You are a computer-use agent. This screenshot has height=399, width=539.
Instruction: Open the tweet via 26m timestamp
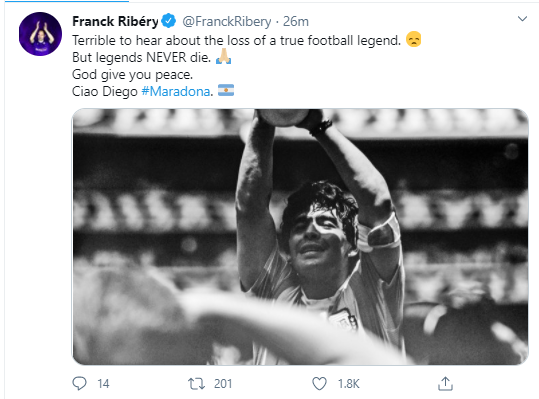click(x=296, y=21)
